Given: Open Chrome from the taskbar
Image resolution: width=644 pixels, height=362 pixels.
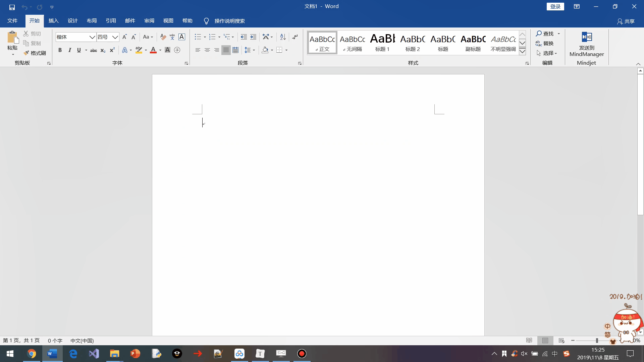Looking at the screenshot, I should point(32,354).
